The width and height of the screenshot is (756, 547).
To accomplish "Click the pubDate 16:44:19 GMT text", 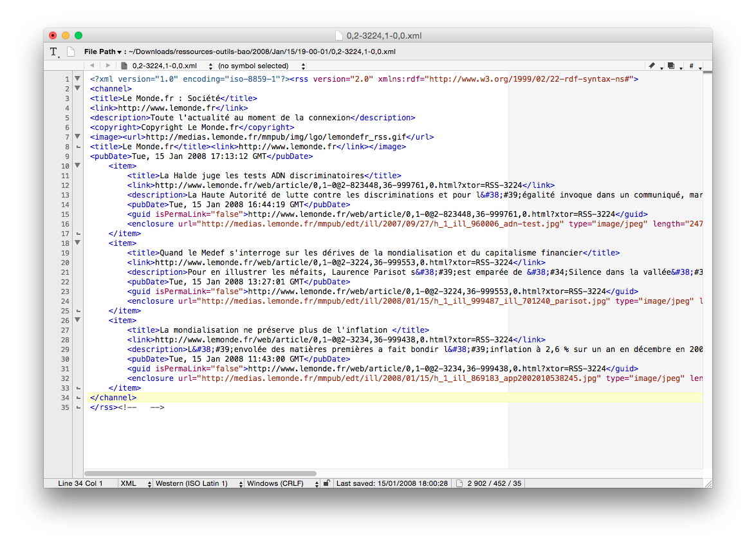I will point(236,205).
